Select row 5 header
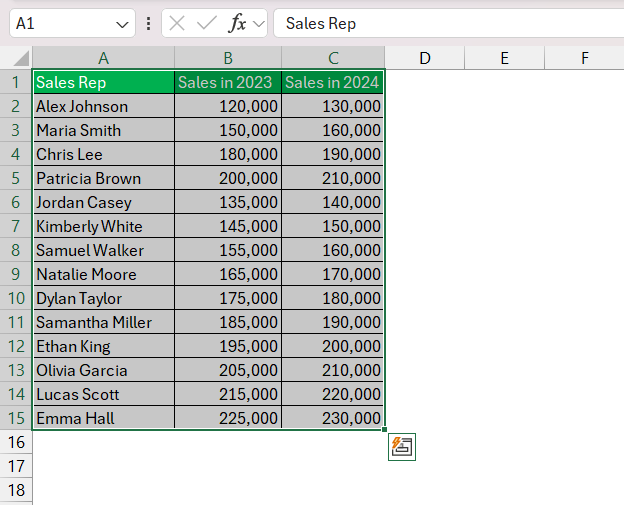Screen dimensions: 624x505 (x=16, y=178)
